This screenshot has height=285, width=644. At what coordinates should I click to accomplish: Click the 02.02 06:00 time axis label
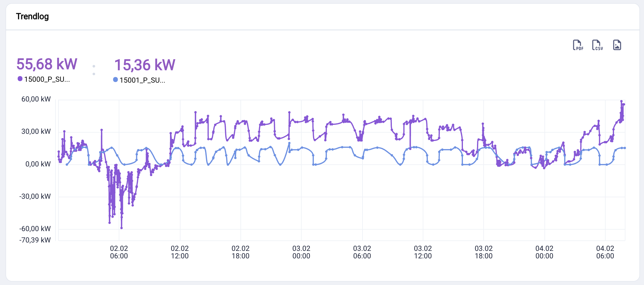[x=119, y=252]
